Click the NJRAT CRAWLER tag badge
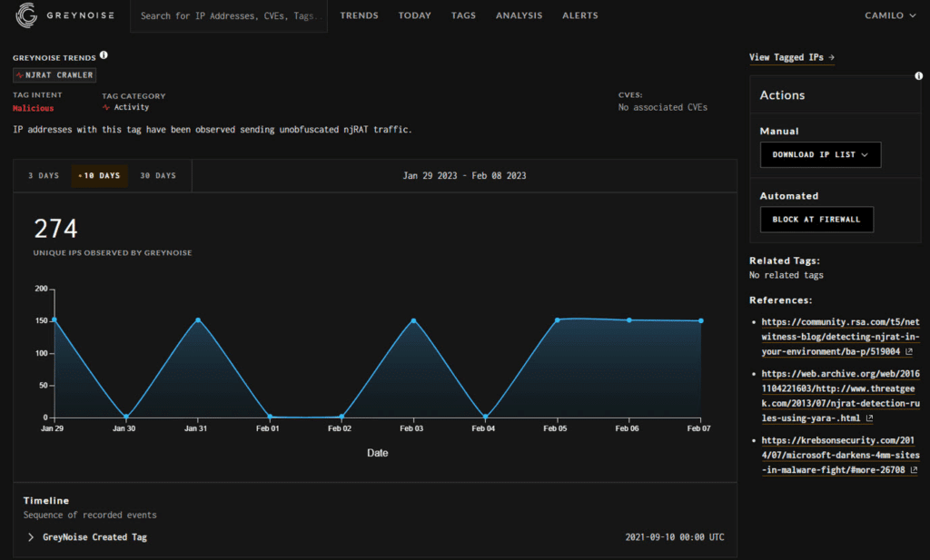The width and height of the screenshot is (930, 560). [x=54, y=75]
